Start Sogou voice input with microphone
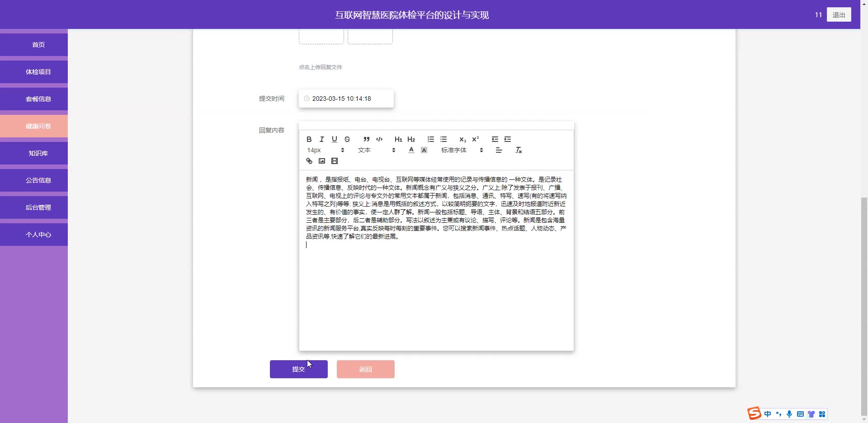 pos(789,414)
